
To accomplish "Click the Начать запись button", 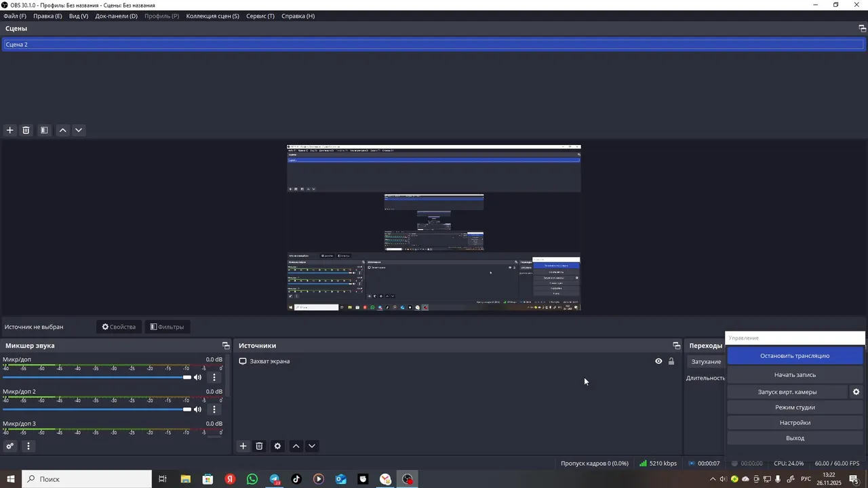I will [x=795, y=375].
